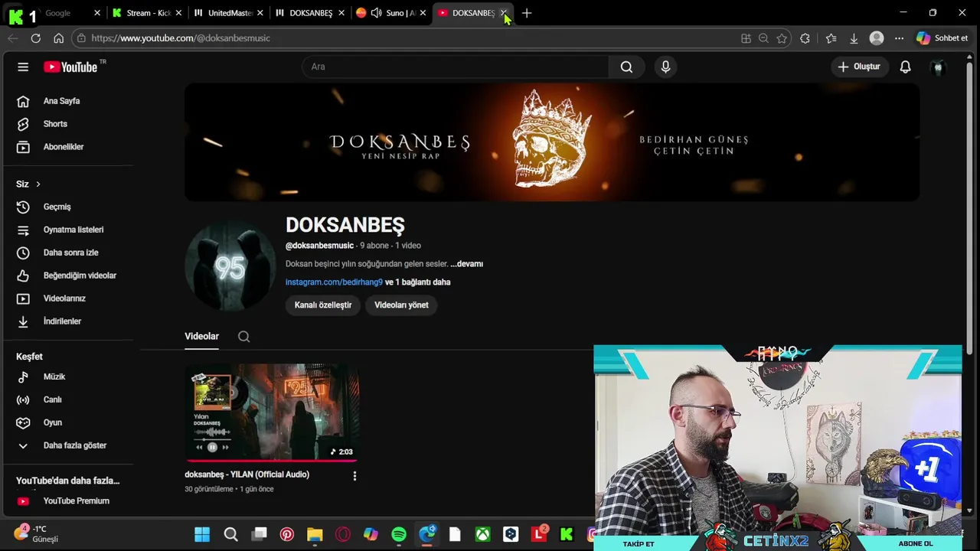Go to browser home page
Image resolution: width=980 pixels, height=551 pixels.
58,38
